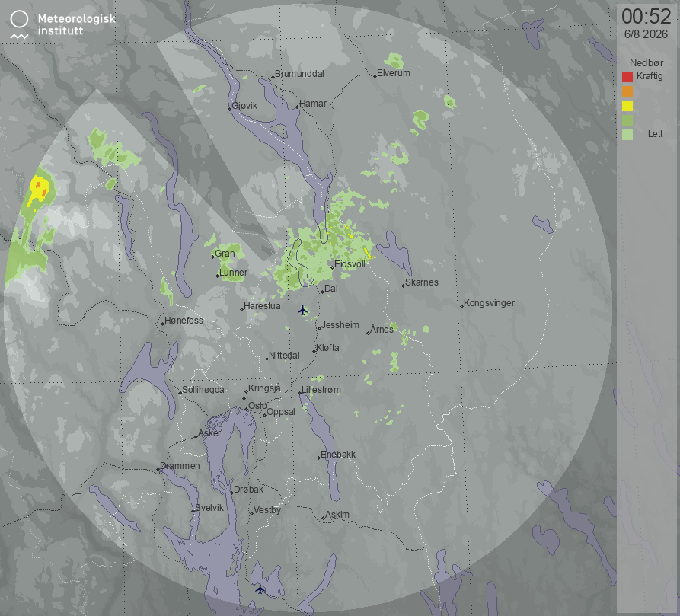
Task: Click the Askim town label
Action: [337, 515]
